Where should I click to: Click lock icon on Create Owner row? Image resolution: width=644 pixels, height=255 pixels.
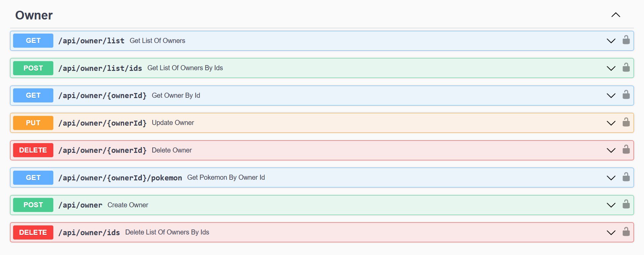pos(626,205)
